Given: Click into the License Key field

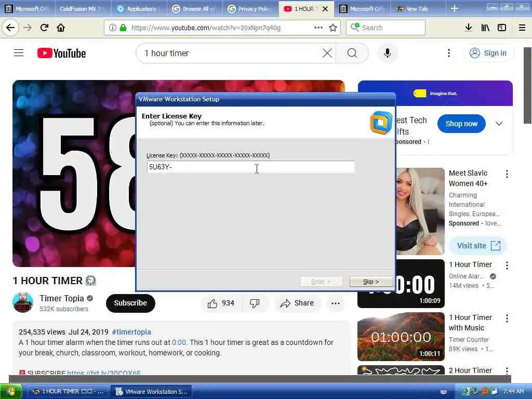Looking at the screenshot, I should [x=251, y=167].
